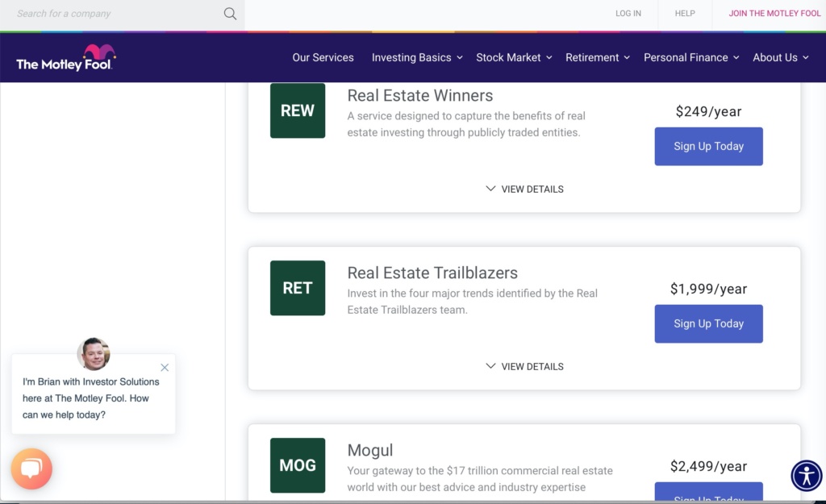The image size is (826, 504).
Task: Expand the Stock Market menu
Action: pyautogui.click(x=514, y=57)
